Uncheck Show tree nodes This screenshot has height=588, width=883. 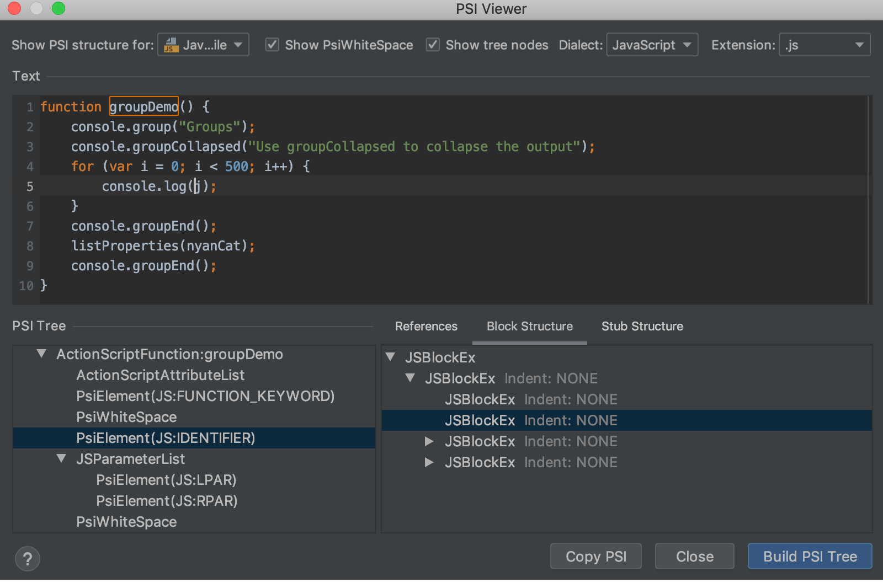(433, 45)
